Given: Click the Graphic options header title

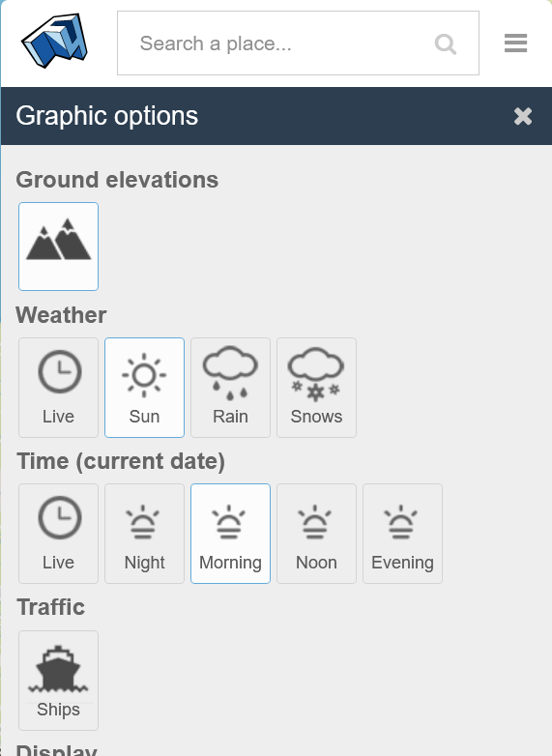Looking at the screenshot, I should (x=107, y=116).
